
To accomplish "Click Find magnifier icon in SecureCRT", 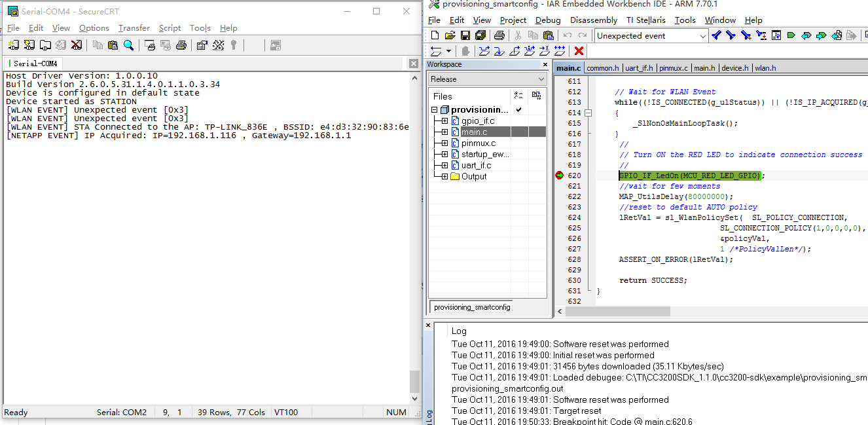I will pyautogui.click(x=129, y=45).
